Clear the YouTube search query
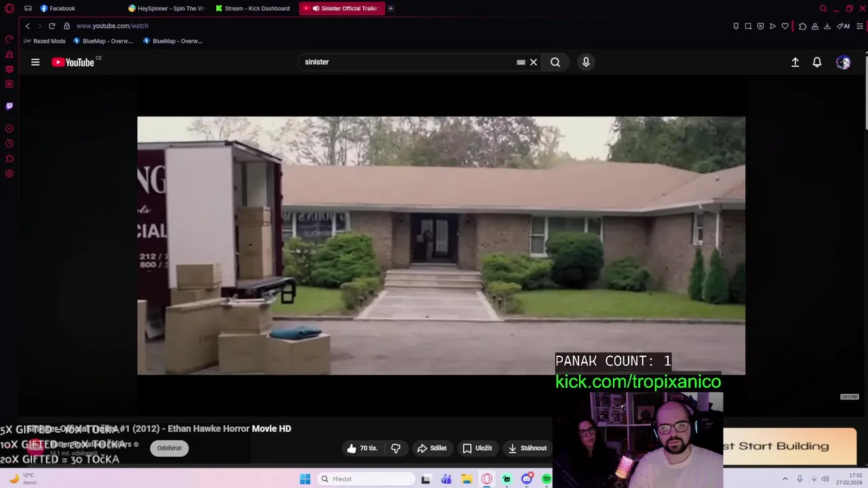868x488 pixels. tap(534, 62)
